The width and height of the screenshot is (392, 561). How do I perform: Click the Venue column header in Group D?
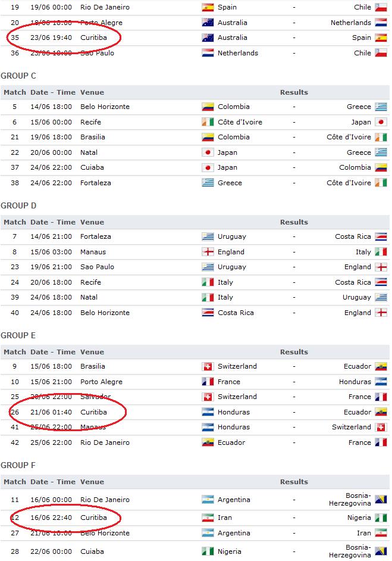pyautogui.click(x=92, y=222)
